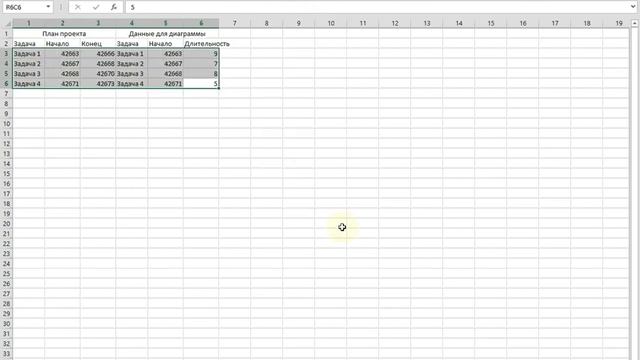Image resolution: width=640 pixels, height=360 pixels.
Task: Select column header 3
Action: tap(98, 23)
